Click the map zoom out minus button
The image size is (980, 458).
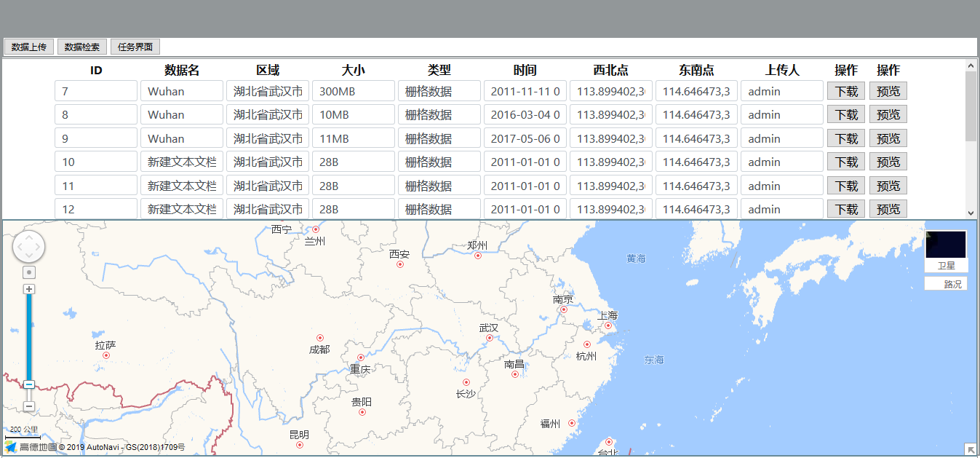click(x=29, y=406)
